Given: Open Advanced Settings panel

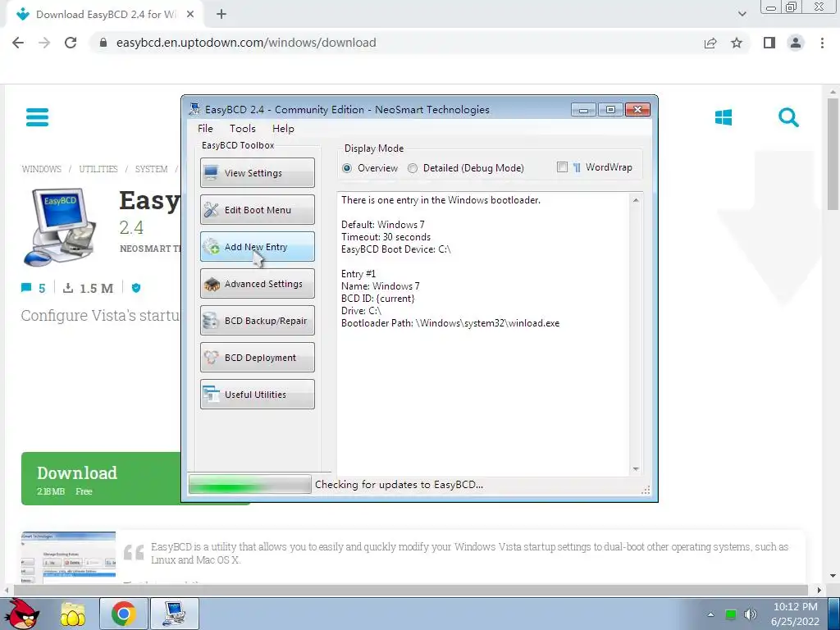Looking at the screenshot, I should (257, 283).
